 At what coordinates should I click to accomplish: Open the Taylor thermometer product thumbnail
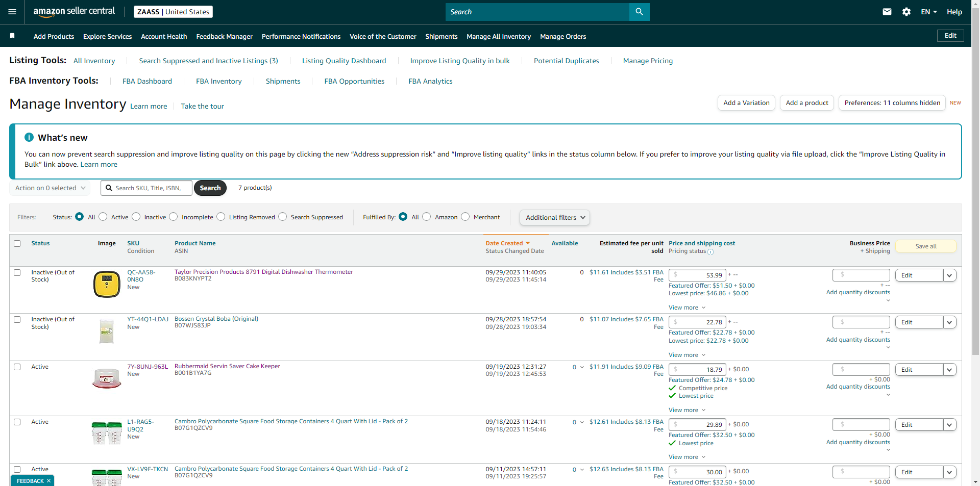click(x=107, y=284)
